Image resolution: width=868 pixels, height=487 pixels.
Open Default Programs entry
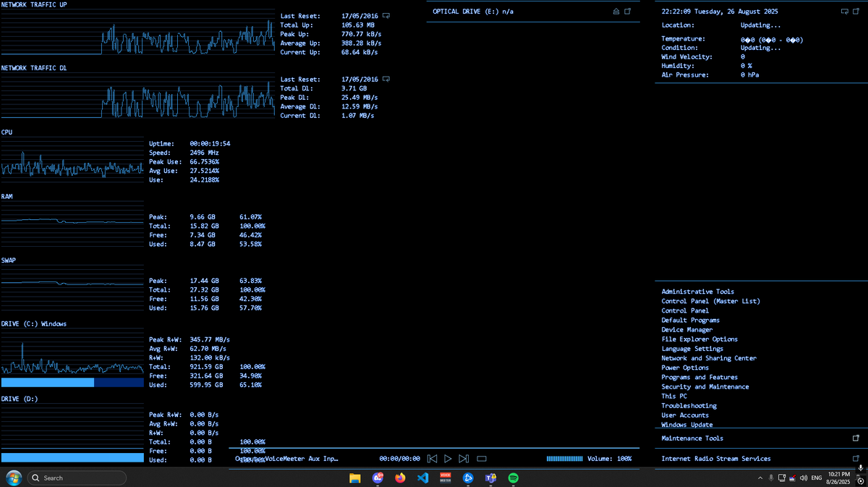tap(690, 320)
